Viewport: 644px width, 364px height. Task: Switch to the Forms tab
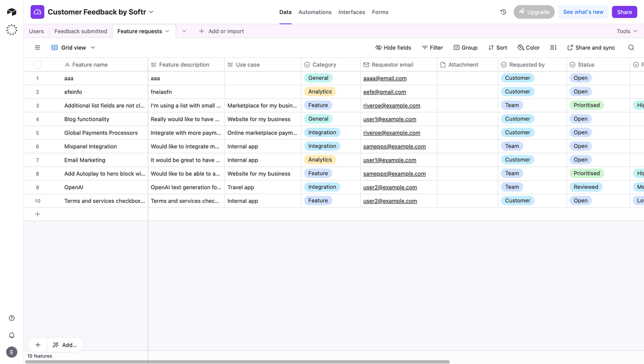pos(380,12)
